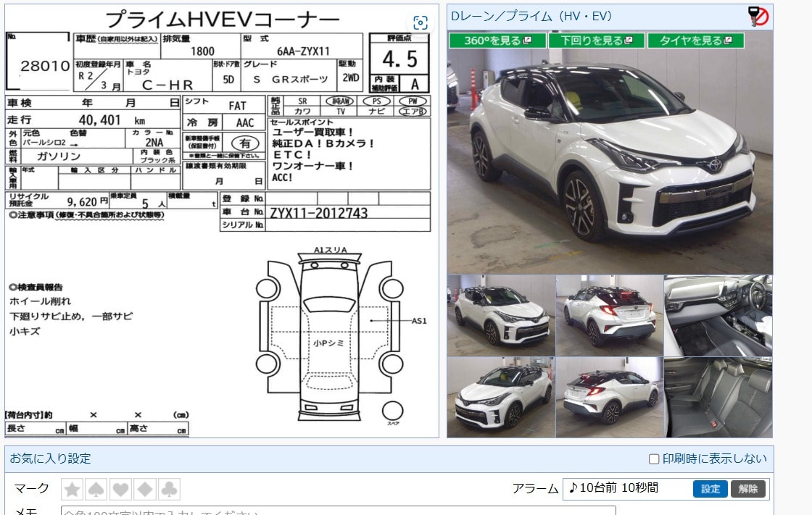Click the 解除 alarm cancel button
Viewport: 812px width, 515px height.
click(747, 489)
